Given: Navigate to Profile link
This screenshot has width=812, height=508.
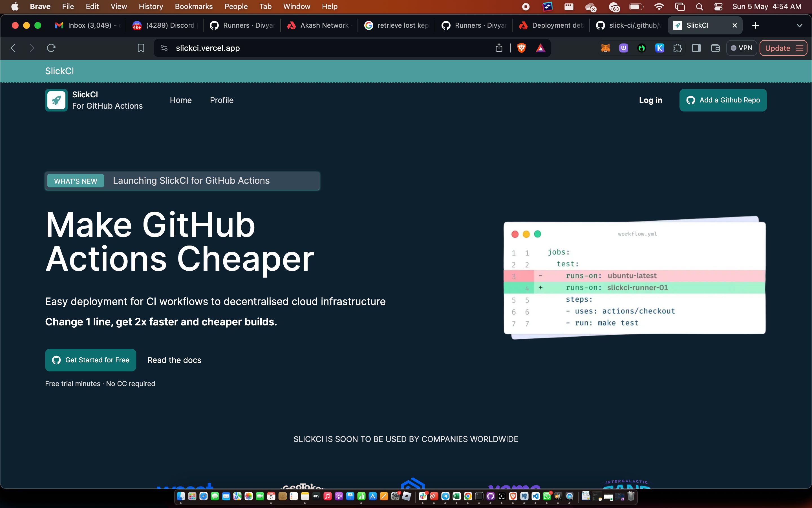Looking at the screenshot, I should [x=221, y=100].
